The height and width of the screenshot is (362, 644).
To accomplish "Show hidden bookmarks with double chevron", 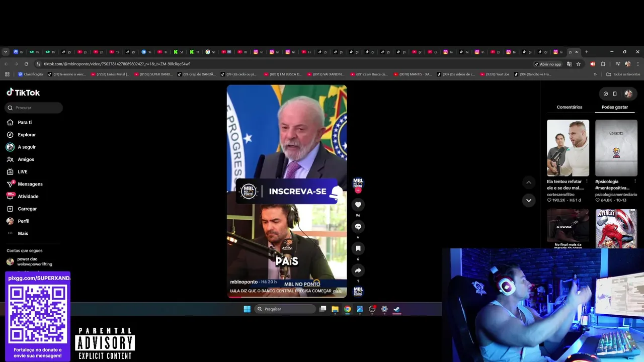I will click(595, 74).
